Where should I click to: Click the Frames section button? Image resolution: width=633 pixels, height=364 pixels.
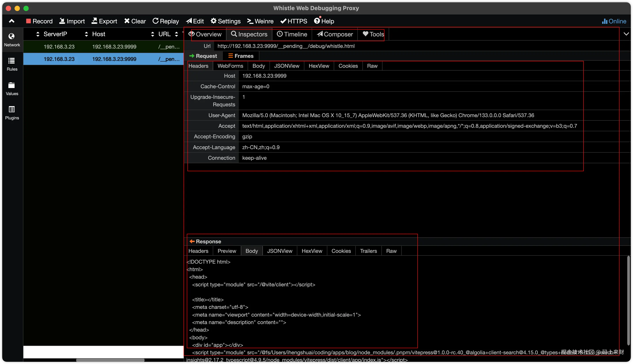(x=241, y=56)
